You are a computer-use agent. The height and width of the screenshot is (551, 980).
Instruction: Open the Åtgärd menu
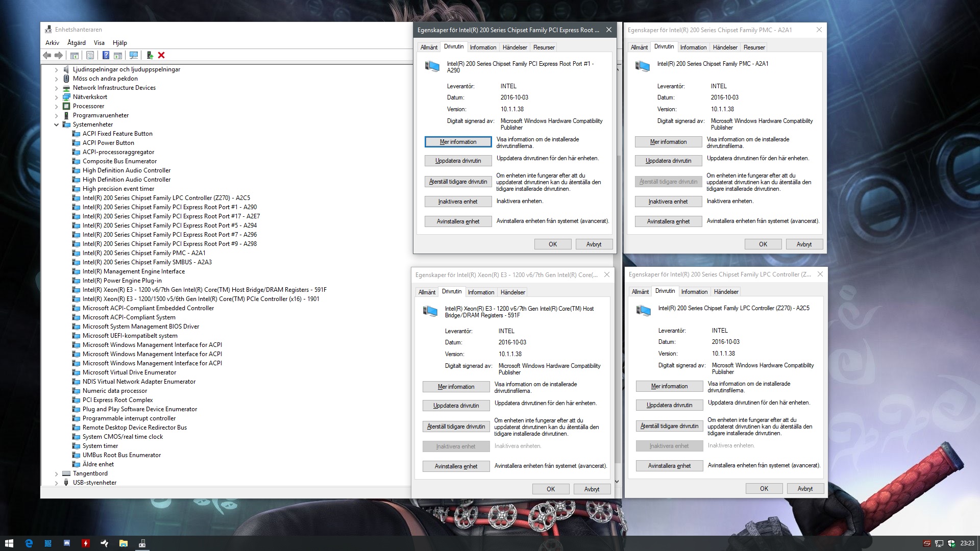coord(77,43)
